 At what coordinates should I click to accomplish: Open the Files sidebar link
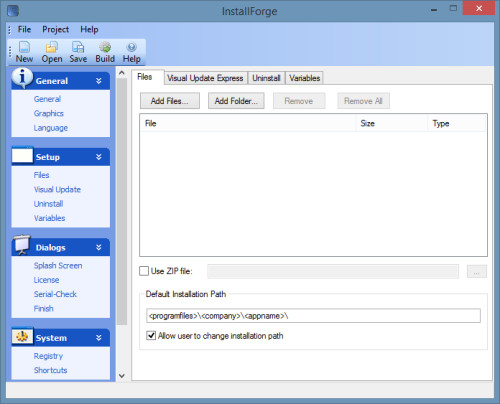click(x=41, y=175)
